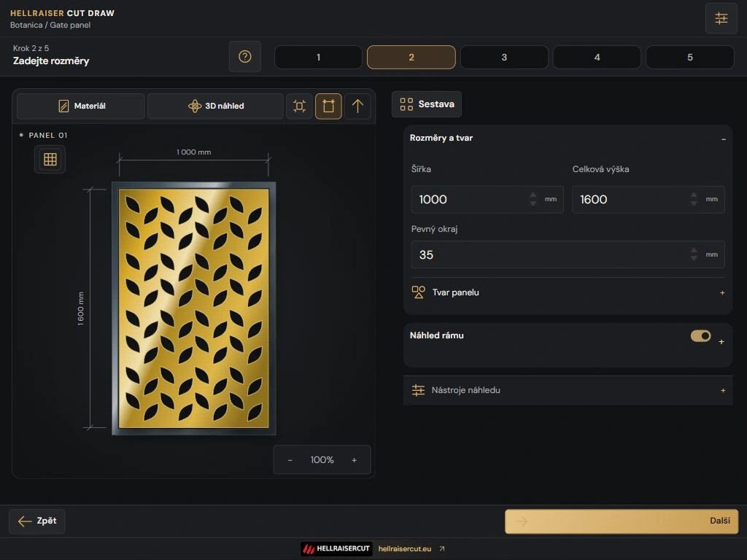This screenshot has width=747, height=560.
Task: Expand the Nástroje náhledu section
Action: point(723,391)
